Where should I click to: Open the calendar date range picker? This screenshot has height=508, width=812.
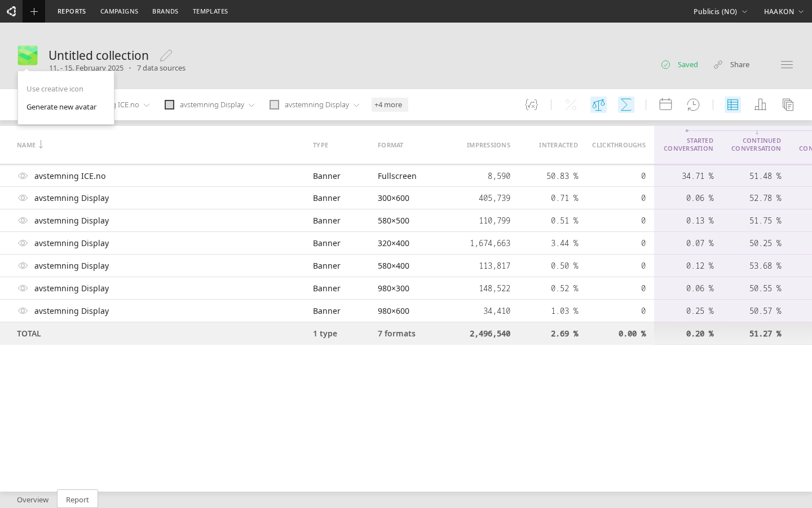[665, 104]
